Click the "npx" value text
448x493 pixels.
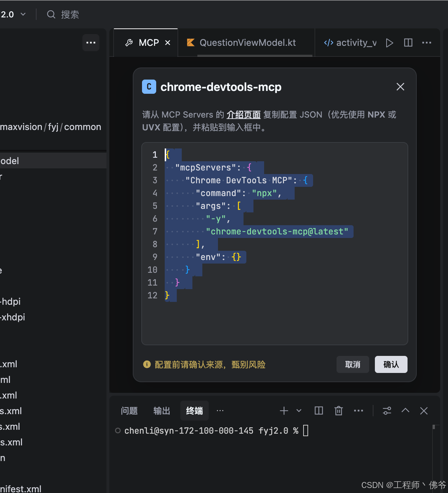click(264, 193)
